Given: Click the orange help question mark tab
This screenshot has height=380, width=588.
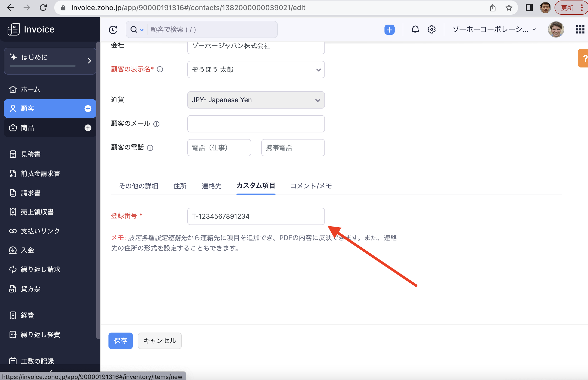Looking at the screenshot, I should pyautogui.click(x=583, y=58).
